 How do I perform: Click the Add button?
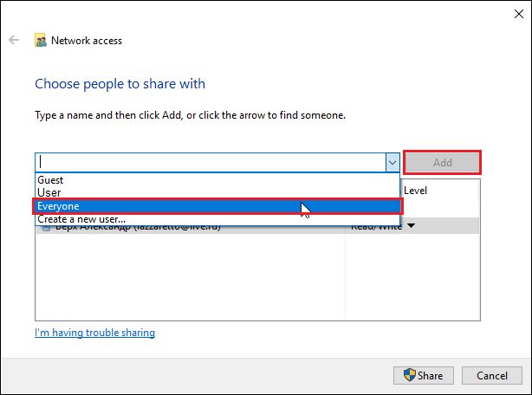point(442,162)
